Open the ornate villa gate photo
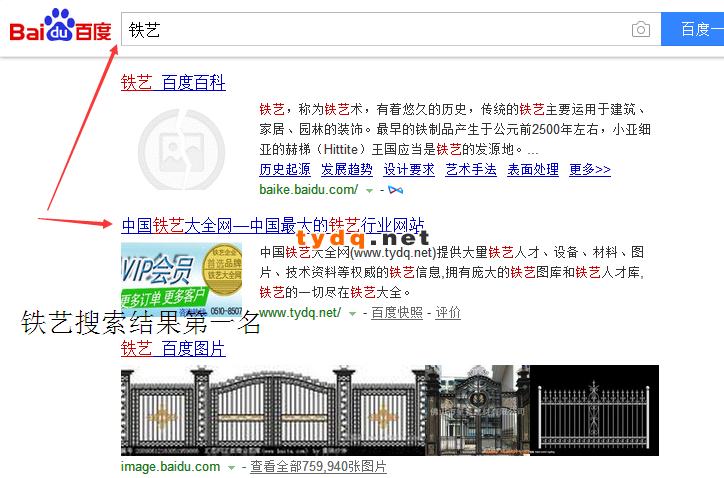Viewport: 724px width, 478px height. (477, 411)
